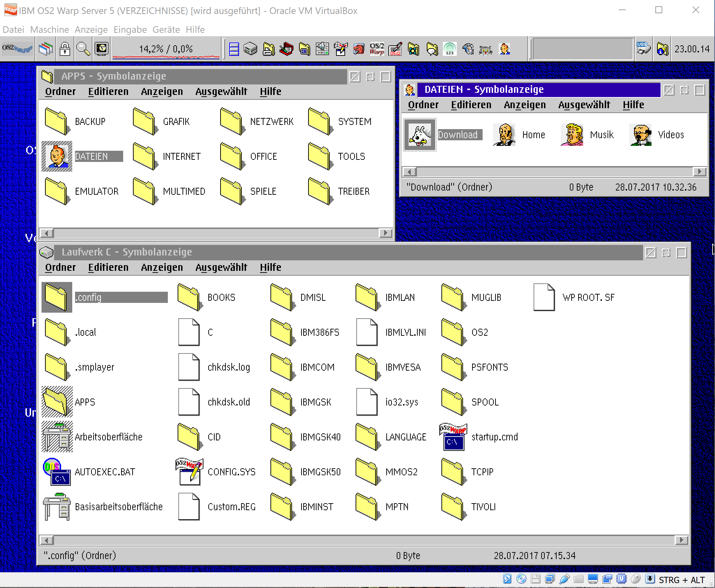
Task: Select the Custom.REG file in Laufwerk C
Action: tap(189, 506)
